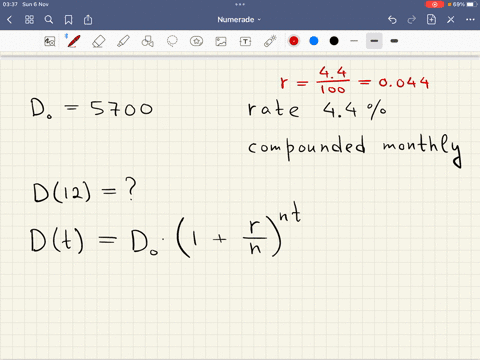Screen dimensions: 480x360
Task: Select the Shapes tool
Action: (x=147, y=41)
